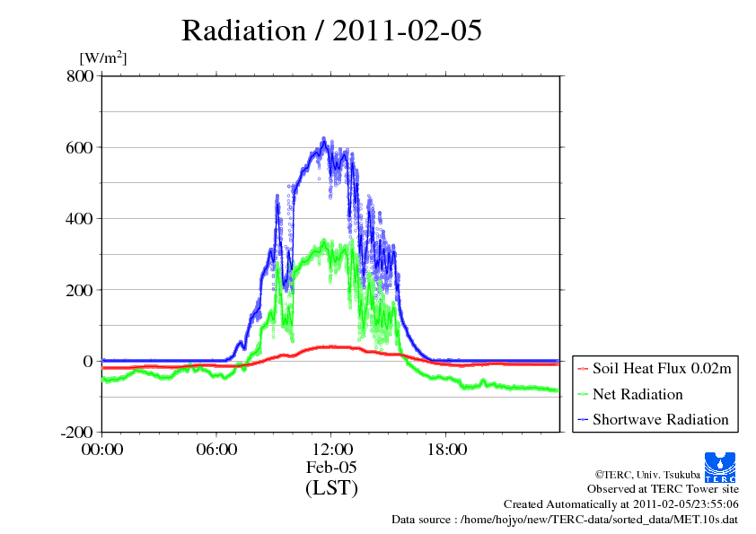The width and height of the screenshot is (756, 534).
Task: Click the y-axis value '800'
Action: coord(80,75)
